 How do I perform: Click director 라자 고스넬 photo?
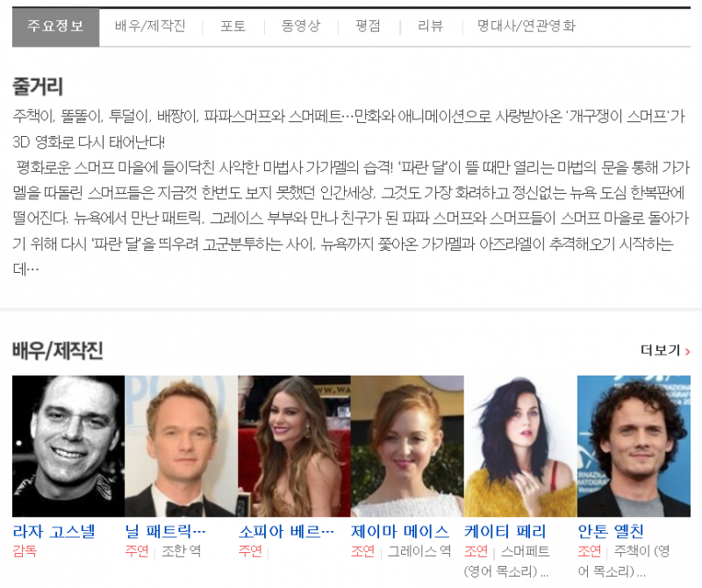point(68,446)
